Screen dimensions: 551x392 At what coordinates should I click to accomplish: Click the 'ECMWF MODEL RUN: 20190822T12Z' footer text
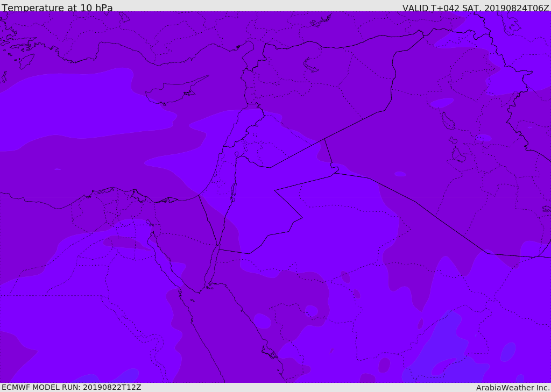click(x=72, y=387)
